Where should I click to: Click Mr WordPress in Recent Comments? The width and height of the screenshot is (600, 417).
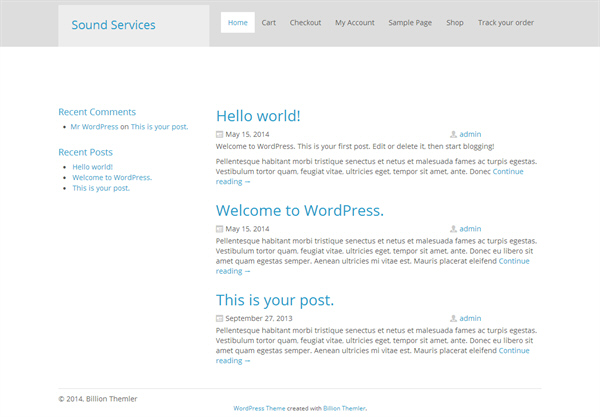pyautogui.click(x=95, y=127)
